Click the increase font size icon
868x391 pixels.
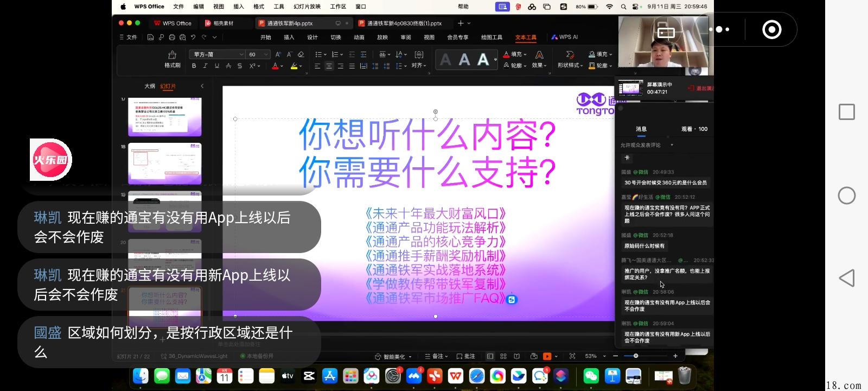(278, 54)
